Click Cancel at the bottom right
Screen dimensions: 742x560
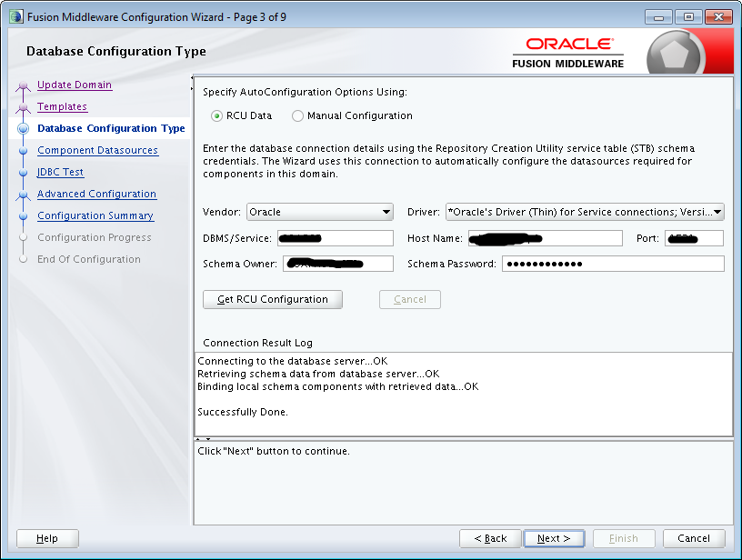(694, 538)
